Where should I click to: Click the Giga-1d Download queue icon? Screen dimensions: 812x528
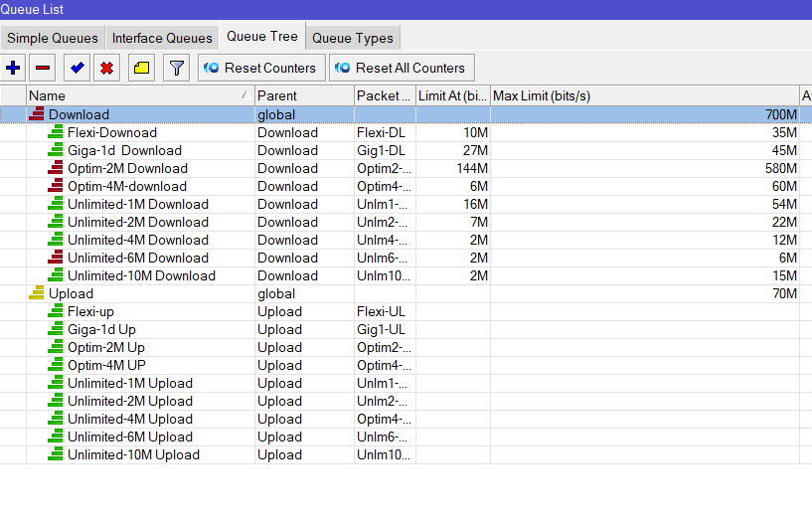[x=56, y=150]
